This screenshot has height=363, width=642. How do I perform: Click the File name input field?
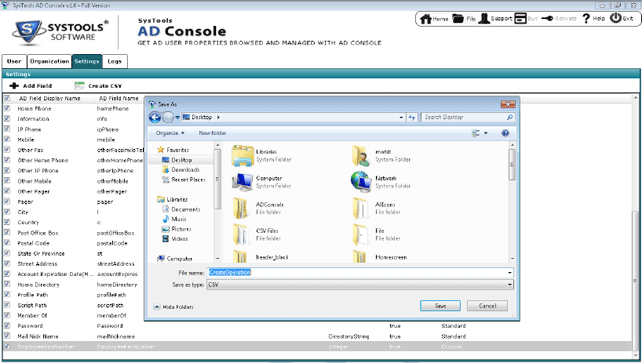[357, 273]
